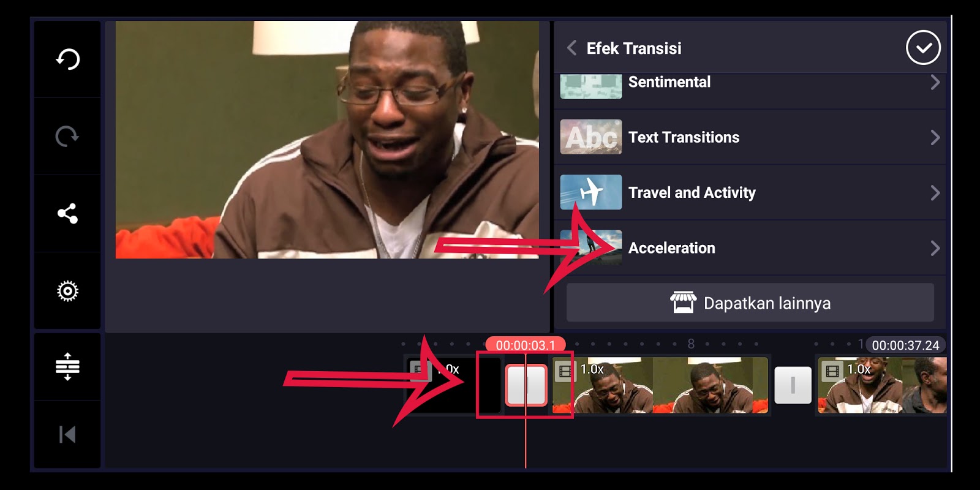Click the undo arrow icon

[x=67, y=59]
